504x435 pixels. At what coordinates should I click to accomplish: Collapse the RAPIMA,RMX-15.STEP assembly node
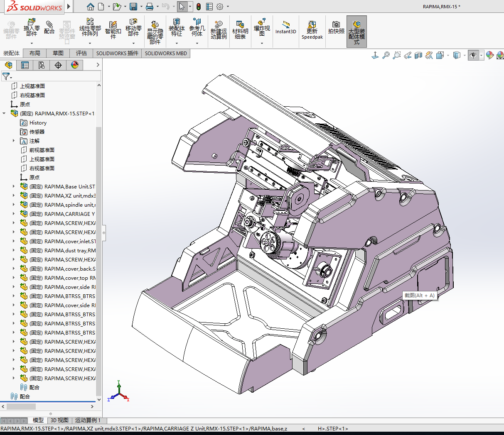tap(4, 113)
